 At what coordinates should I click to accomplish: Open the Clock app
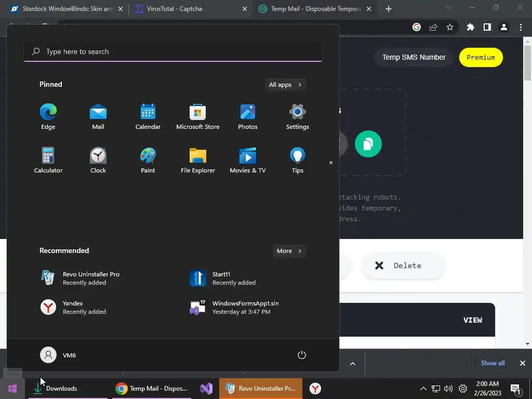point(98,161)
